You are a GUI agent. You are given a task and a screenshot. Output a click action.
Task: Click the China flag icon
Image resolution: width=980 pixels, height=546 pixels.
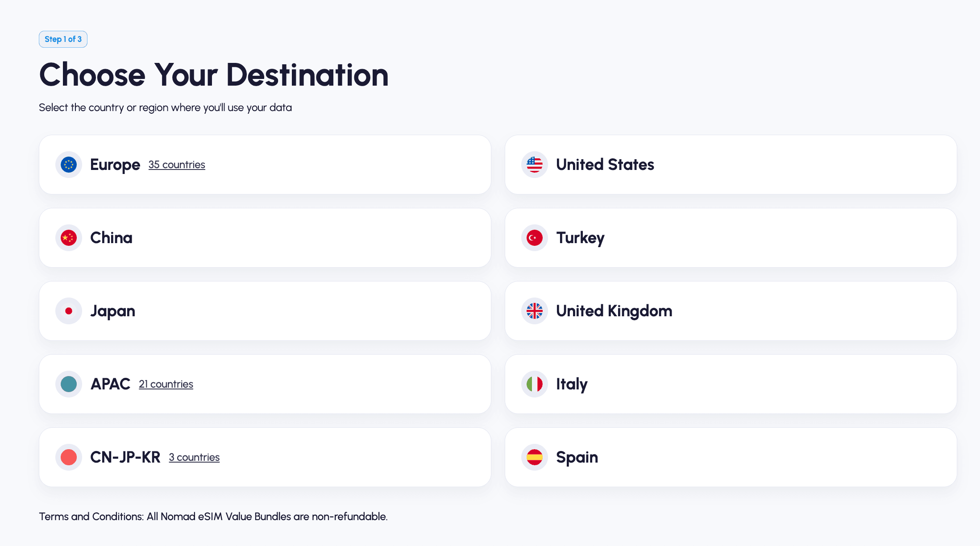pyautogui.click(x=69, y=238)
